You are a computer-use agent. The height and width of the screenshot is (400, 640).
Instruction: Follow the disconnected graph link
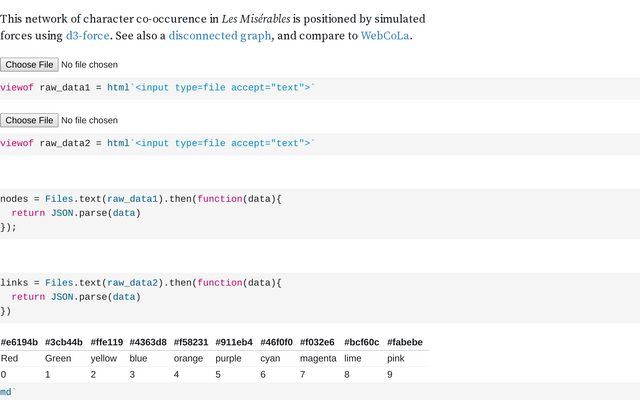(x=219, y=35)
